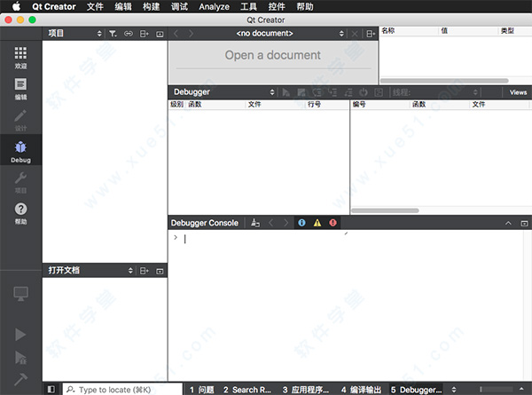Viewport: 532px width, 395px height.
Task: Toggle operate by instruction icon
Action: click(x=379, y=92)
